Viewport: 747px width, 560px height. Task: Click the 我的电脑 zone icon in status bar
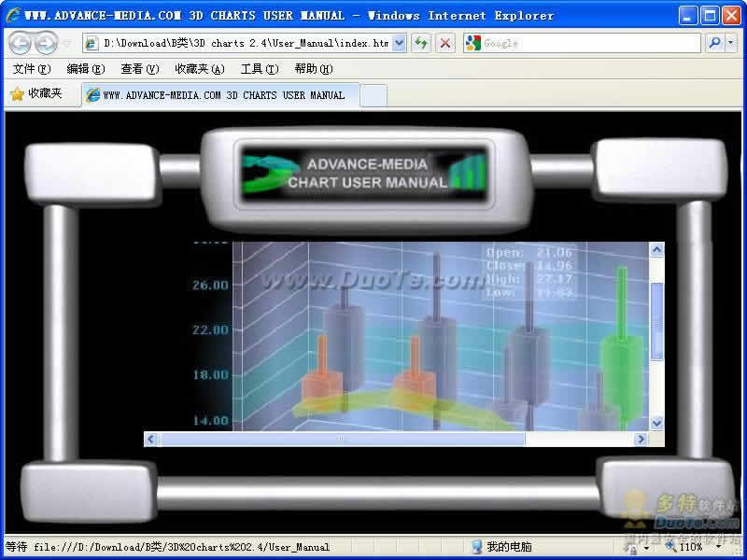coord(476,546)
